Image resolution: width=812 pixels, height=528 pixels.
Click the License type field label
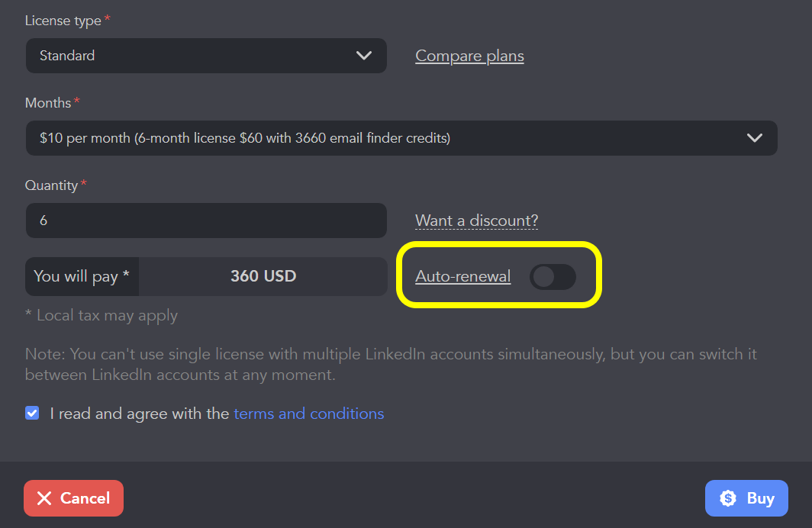click(63, 21)
